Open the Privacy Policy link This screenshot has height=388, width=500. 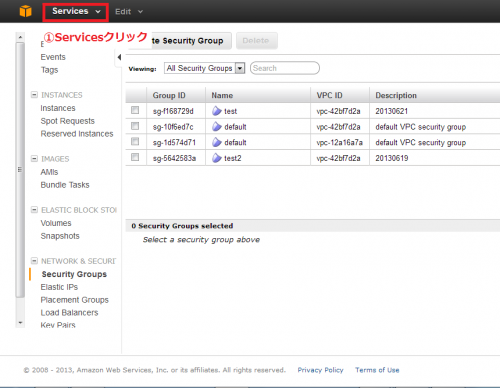click(320, 370)
